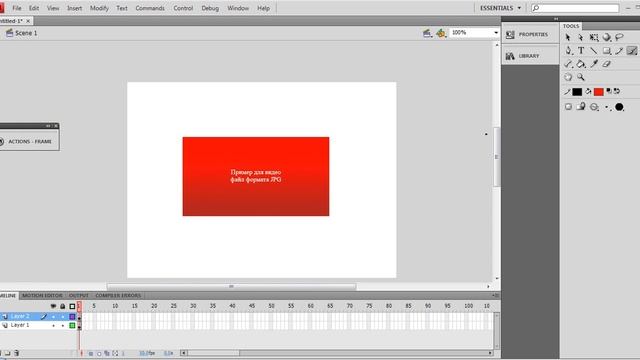The width and height of the screenshot is (640, 360).
Task: Open the timeline panel options menu
Action: point(495,295)
